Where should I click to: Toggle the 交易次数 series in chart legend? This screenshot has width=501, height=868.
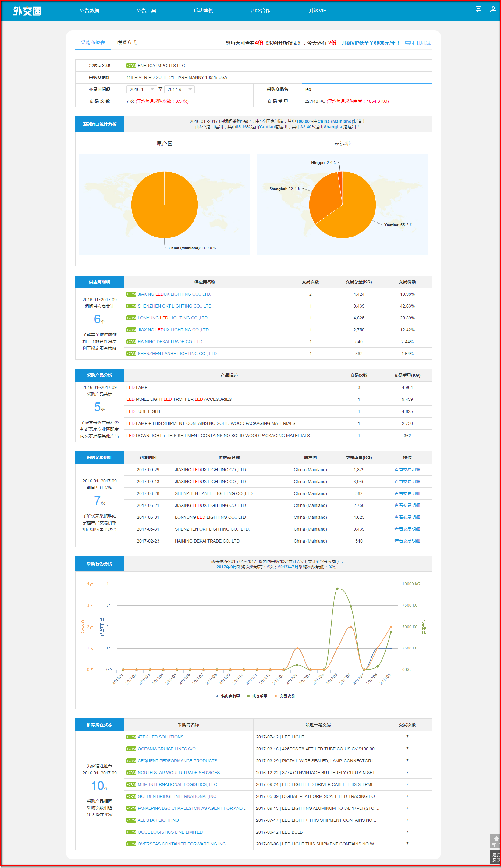tap(284, 696)
